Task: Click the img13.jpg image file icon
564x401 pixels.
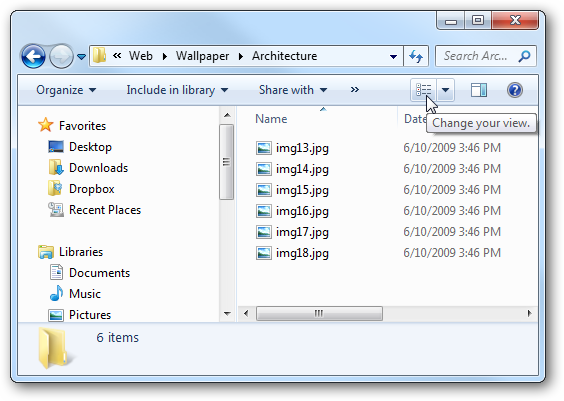Action: pyautogui.click(x=264, y=148)
